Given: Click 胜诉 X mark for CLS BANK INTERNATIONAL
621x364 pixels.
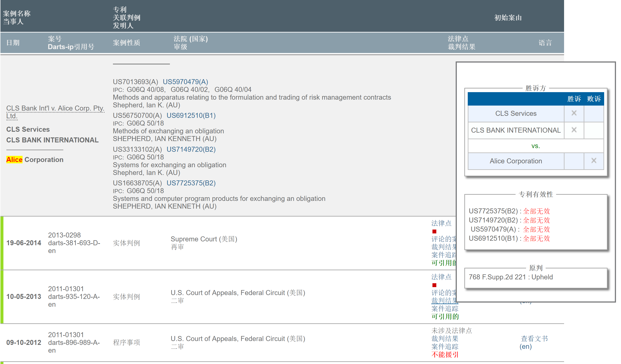Looking at the screenshot, I should click(x=574, y=130).
